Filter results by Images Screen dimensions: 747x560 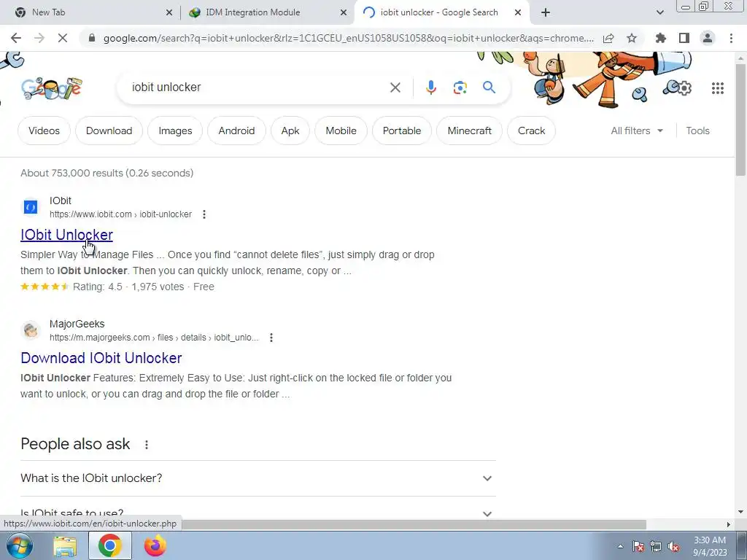175,131
